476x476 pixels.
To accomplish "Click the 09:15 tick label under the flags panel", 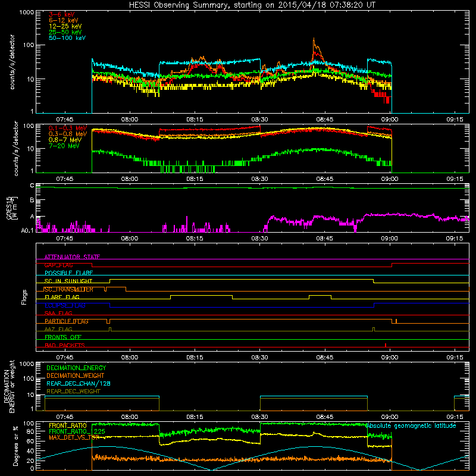I will point(455,358).
